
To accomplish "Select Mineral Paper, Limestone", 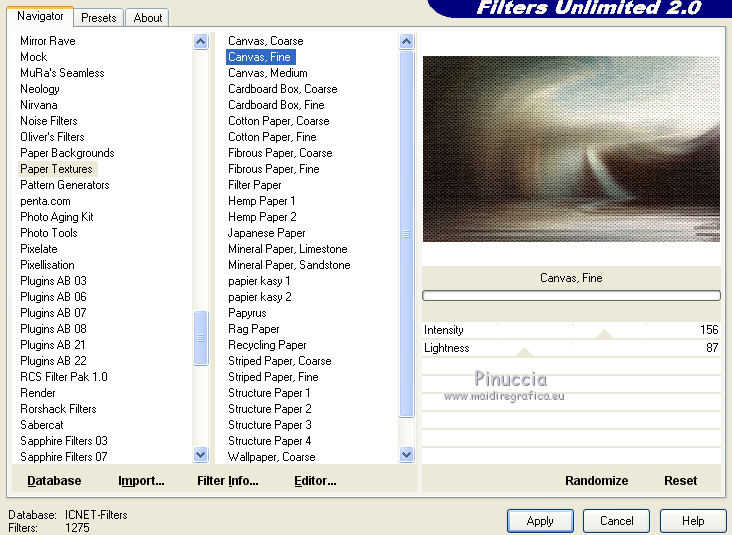I will point(288,249).
